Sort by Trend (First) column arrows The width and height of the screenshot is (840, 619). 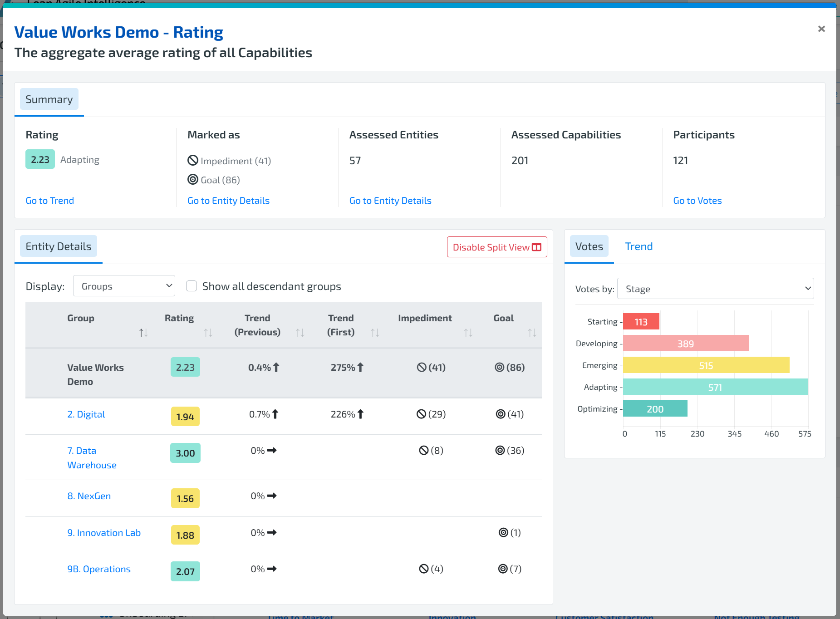[x=375, y=333]
